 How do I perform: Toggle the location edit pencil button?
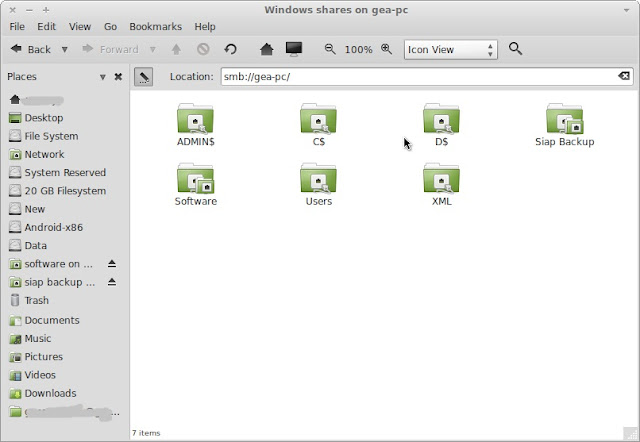pyautogui.click(x=143, y=77)
